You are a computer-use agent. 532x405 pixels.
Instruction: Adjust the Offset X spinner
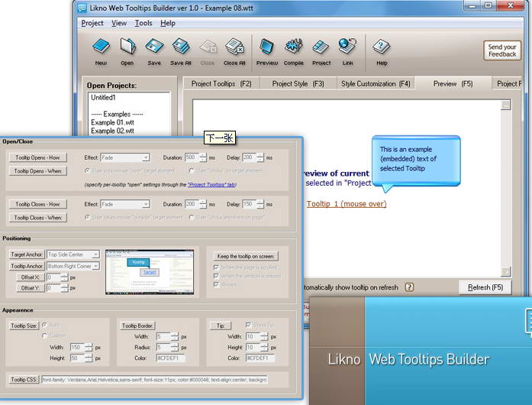click(64, 277)
